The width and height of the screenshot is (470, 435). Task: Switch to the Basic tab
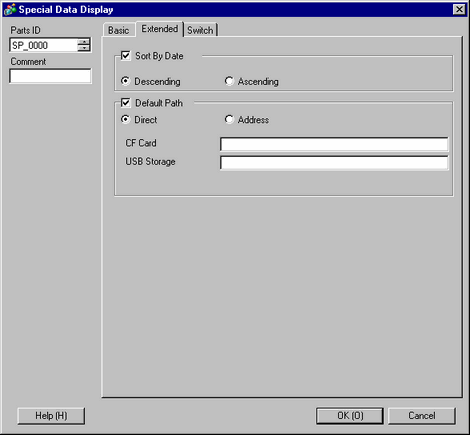(119, 30)
